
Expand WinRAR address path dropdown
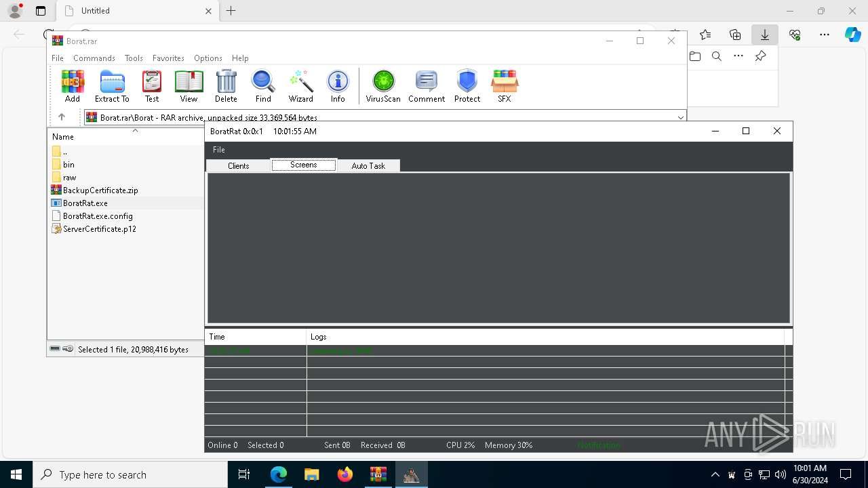click(x=680, y=117)
